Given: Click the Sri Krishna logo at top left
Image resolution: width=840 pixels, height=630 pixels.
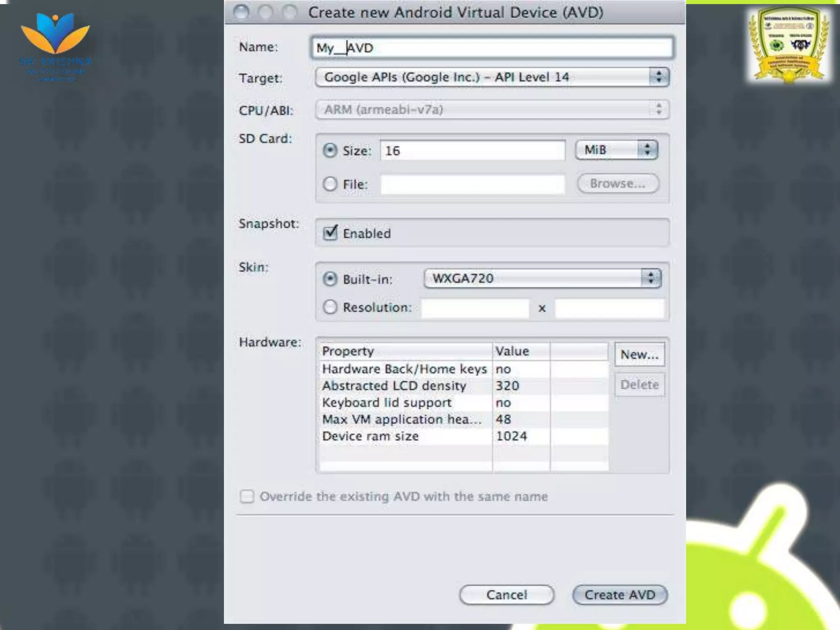Looking at the screenshot, I should (55, 46).
